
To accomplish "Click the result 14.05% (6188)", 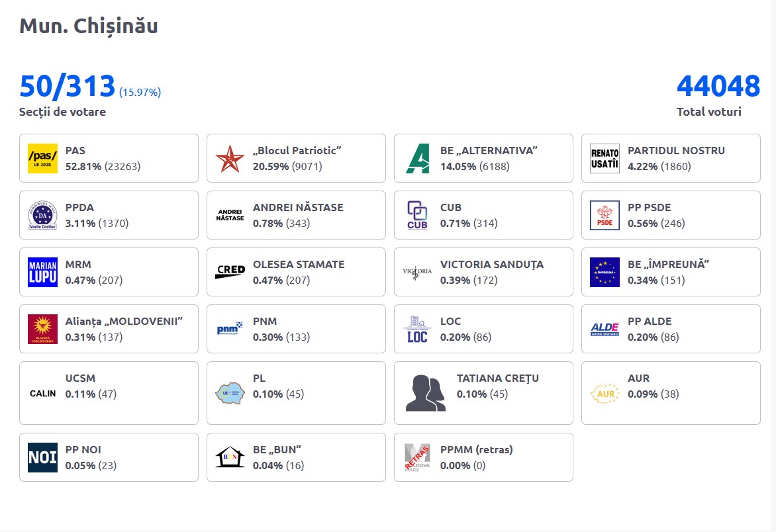I will (475, 167).
